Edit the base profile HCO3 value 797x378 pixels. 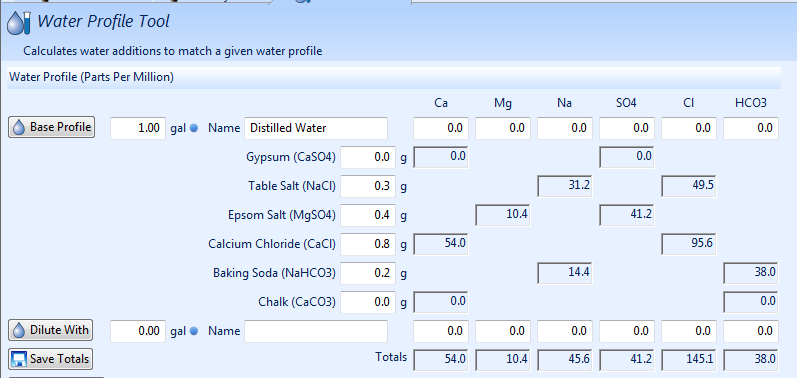point(751,128)
